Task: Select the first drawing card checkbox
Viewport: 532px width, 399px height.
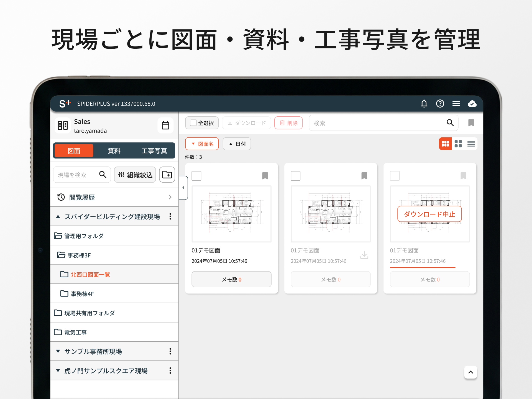Action: [x=196, y=176]
